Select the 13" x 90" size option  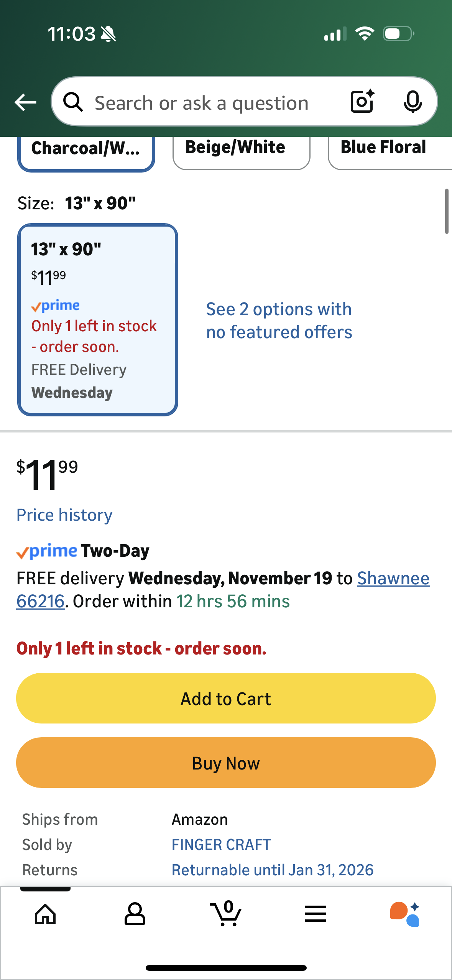pos(98,320)
